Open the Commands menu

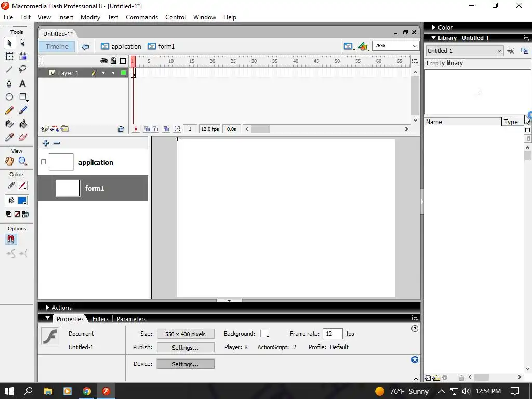[142, 17]
